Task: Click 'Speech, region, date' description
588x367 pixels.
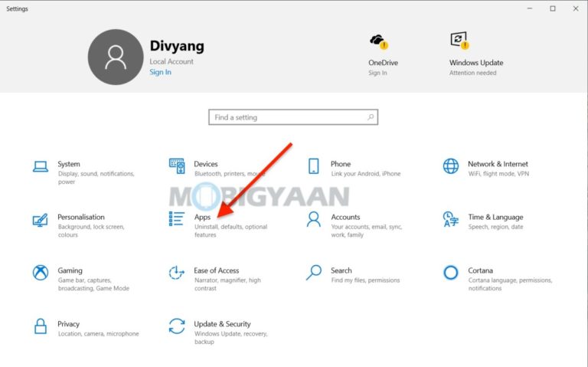Action: point(495,227)
